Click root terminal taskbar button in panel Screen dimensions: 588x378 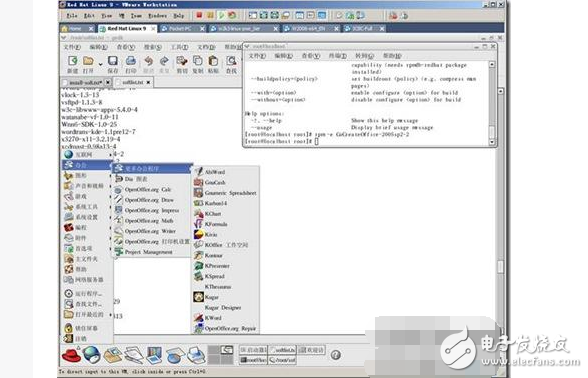point(253,360)
